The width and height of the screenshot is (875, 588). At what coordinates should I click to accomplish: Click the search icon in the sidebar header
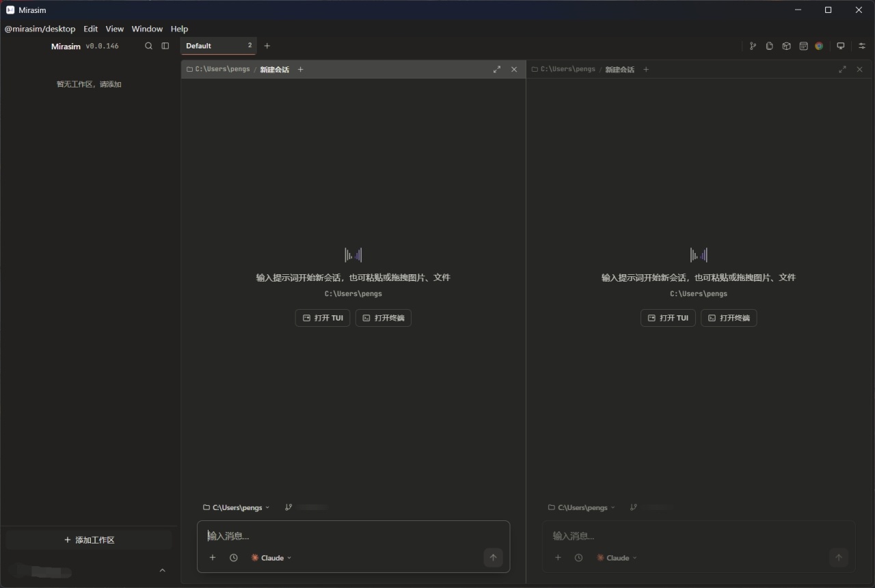(x=148, y=46)
